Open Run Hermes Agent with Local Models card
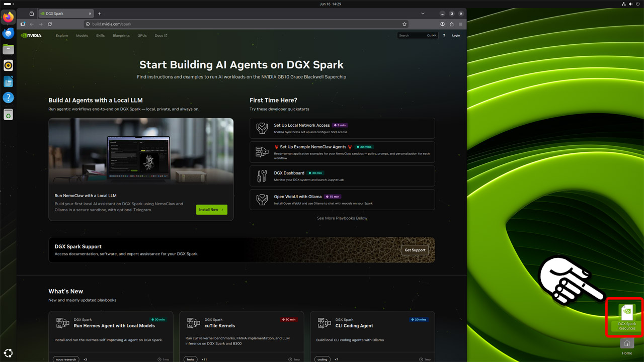Screen dimensions: 644x362 (x=111, y=337)
